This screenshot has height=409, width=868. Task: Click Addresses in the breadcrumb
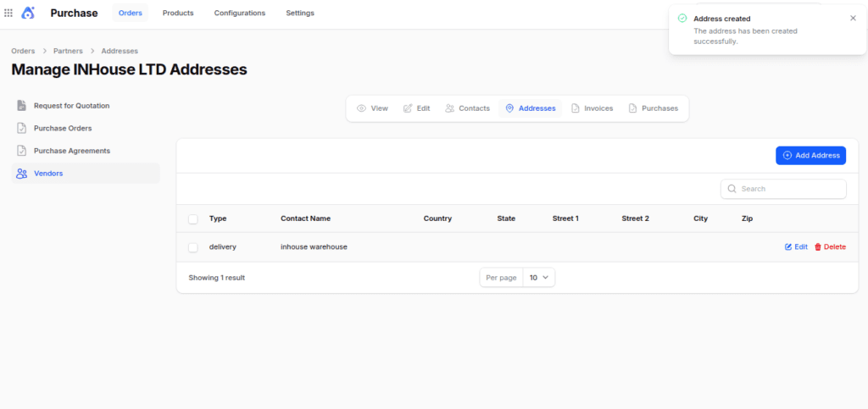[120, 51]
